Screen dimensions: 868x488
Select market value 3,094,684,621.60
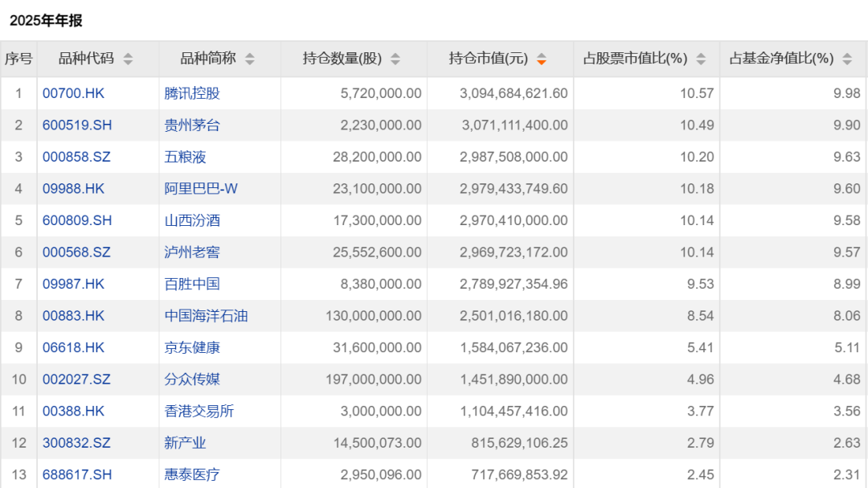click(x=514, y=93)
